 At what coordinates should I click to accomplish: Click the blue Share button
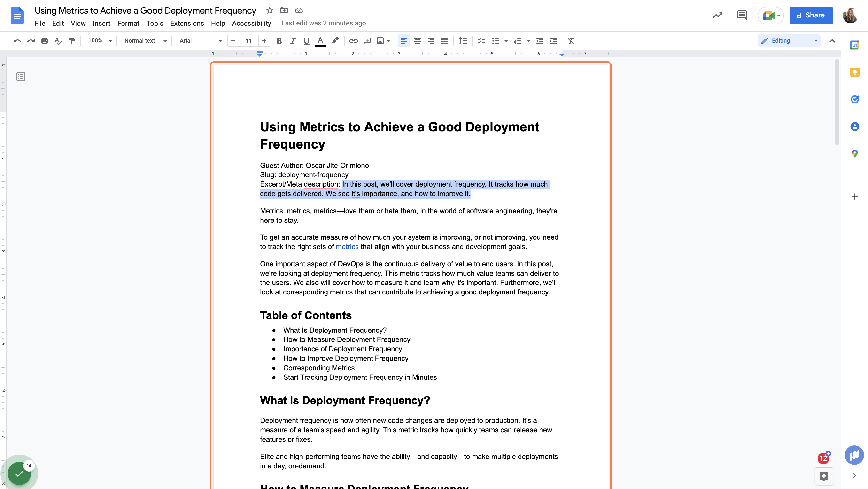pos(811,15)
